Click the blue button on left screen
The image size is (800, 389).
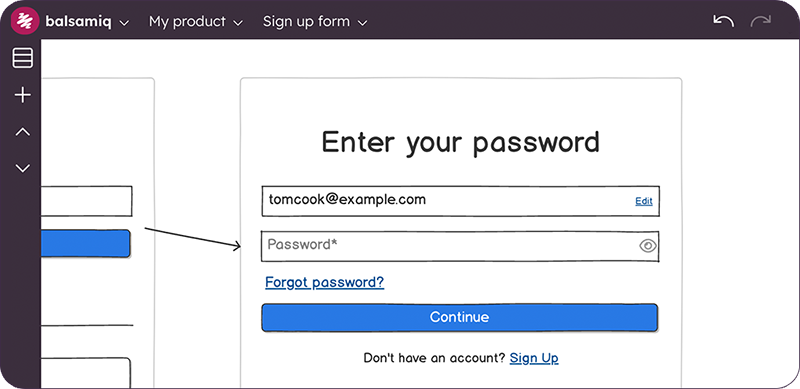[x=85, y=244]
